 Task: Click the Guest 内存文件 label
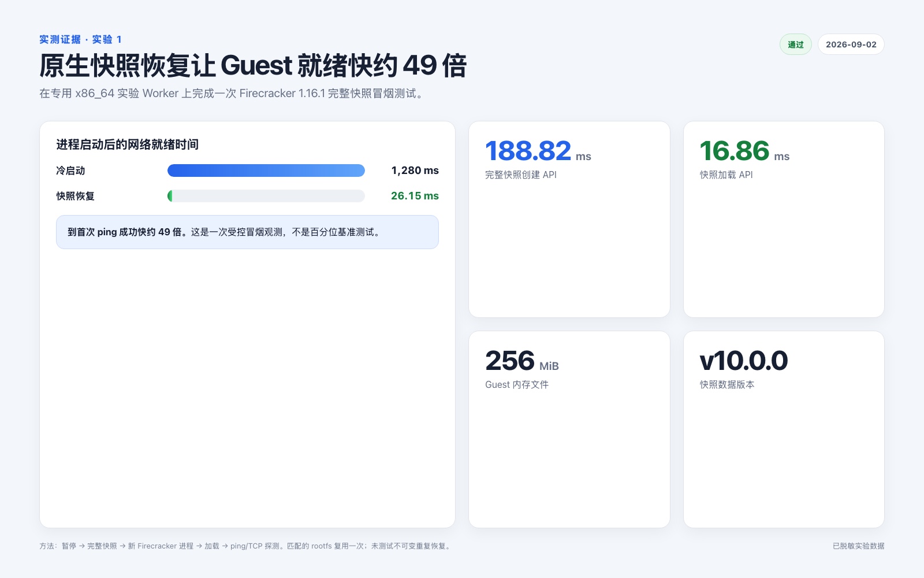pyautogui.click(x=517, y=384)
